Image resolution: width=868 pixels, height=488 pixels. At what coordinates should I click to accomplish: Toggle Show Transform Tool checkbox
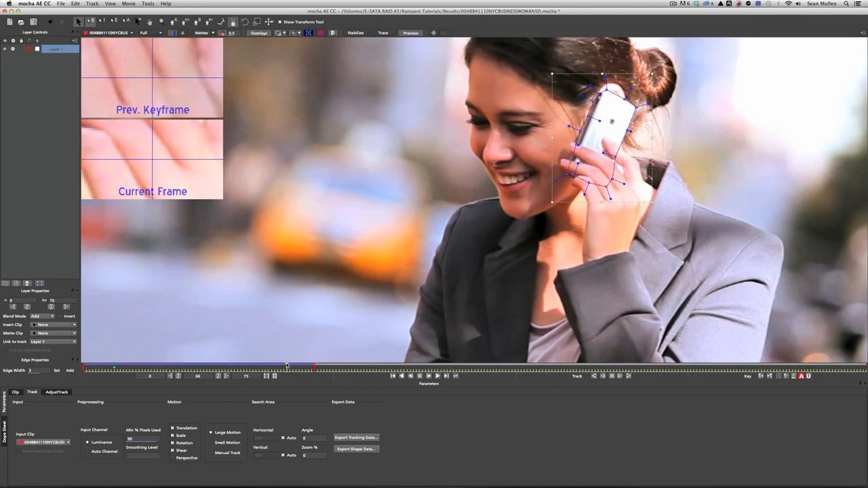pos(280,22)
